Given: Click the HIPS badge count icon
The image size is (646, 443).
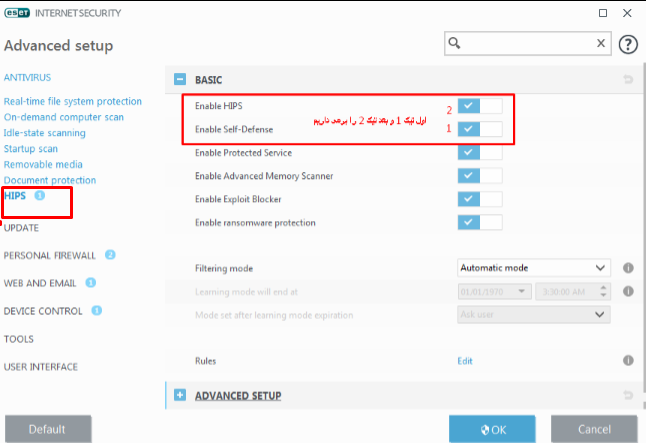Looking at the screenshot, I should (x=40, y=195).
